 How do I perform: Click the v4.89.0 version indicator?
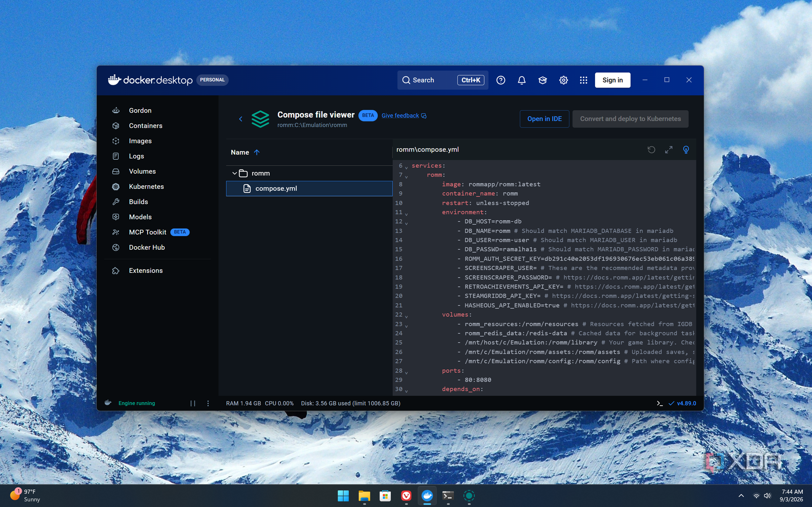[682, 403]
